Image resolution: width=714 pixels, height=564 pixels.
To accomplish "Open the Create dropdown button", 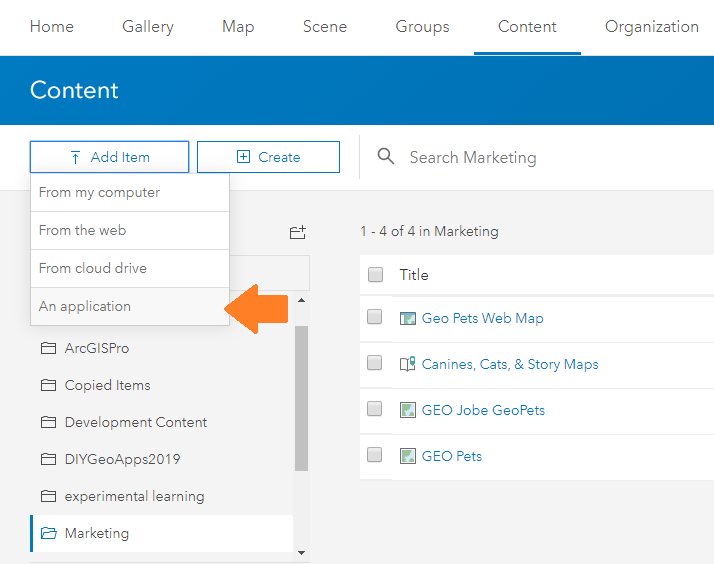I will coord(268,157).
